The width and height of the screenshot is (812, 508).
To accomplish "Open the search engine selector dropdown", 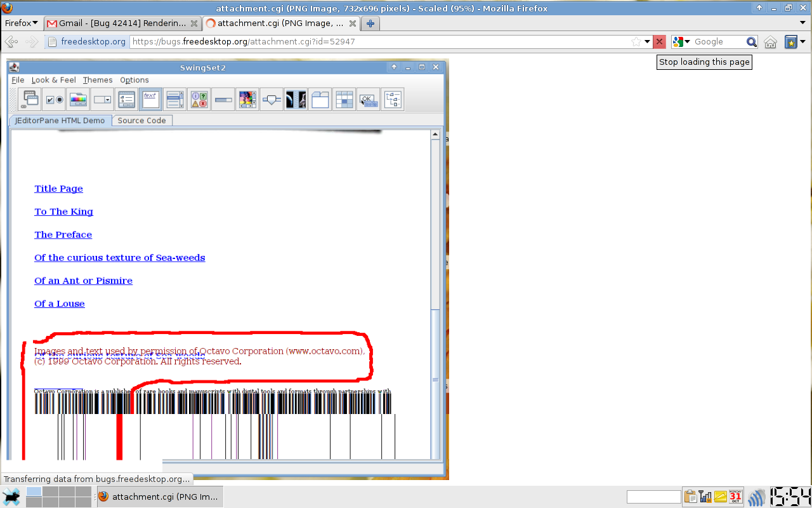I will (x=681, y=42).
